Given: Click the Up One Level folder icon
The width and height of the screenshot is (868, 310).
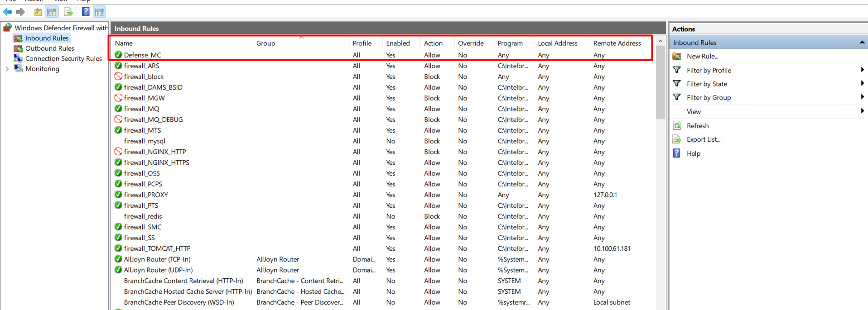Looking at the screenshot, I should (38, 12).
